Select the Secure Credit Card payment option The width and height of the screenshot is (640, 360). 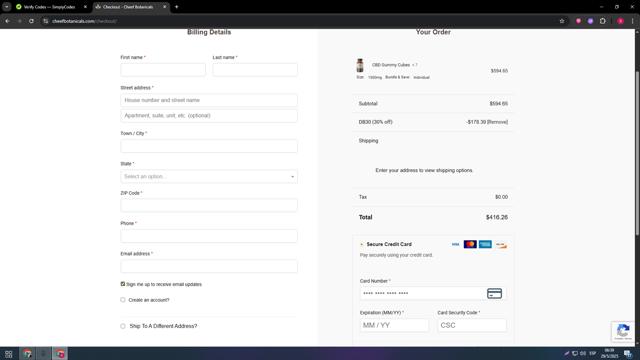[x=362, y=244]
